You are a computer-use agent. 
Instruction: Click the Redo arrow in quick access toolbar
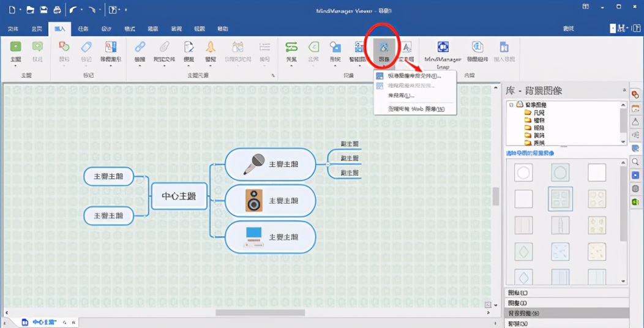(x=92, y=9)
